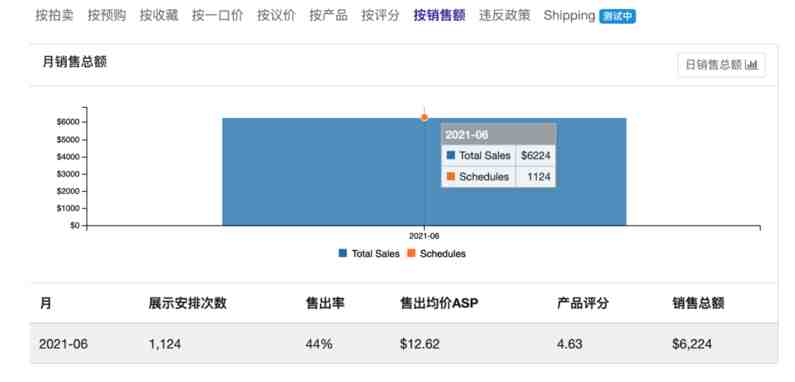Click the 1124 Schedules value in tooltip

point(538,177)
